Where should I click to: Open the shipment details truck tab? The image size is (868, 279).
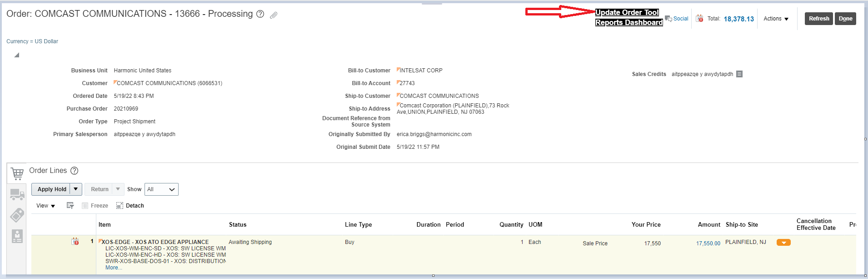[x=17, y=195]
